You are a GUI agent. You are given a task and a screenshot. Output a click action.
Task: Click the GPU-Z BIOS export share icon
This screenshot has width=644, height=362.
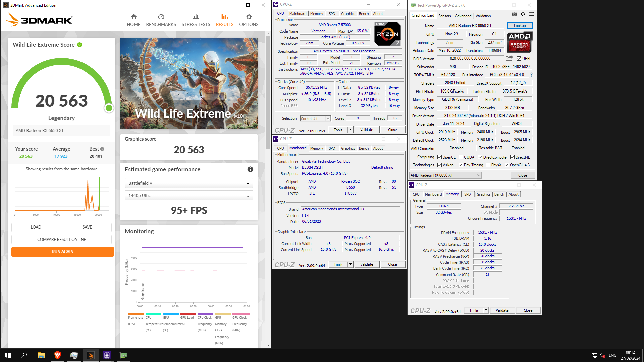tap(509, 58)
